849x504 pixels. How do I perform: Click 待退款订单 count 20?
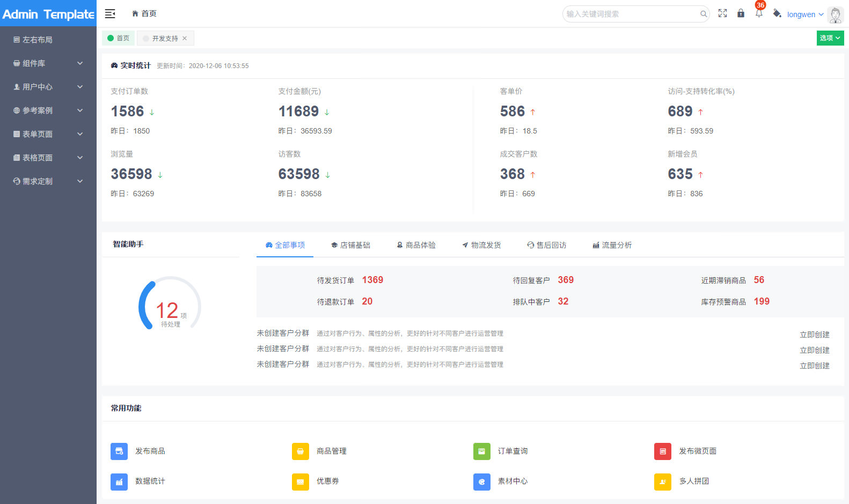367,301
